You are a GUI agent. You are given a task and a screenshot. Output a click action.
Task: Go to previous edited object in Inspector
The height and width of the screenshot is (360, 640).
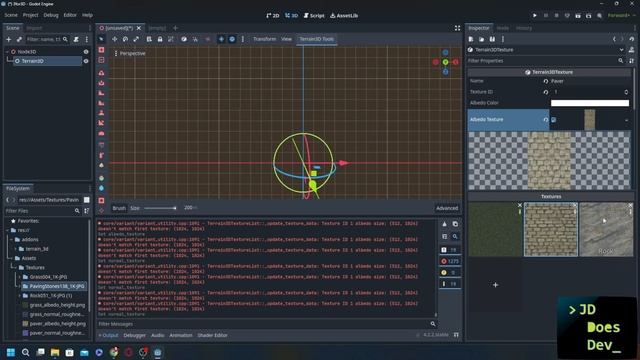[x=614, y=39]
